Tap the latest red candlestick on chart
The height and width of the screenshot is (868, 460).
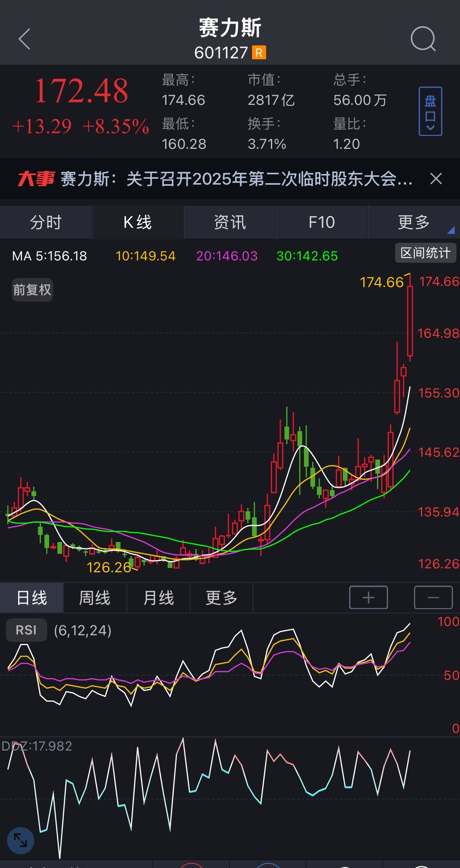(410, 320)
